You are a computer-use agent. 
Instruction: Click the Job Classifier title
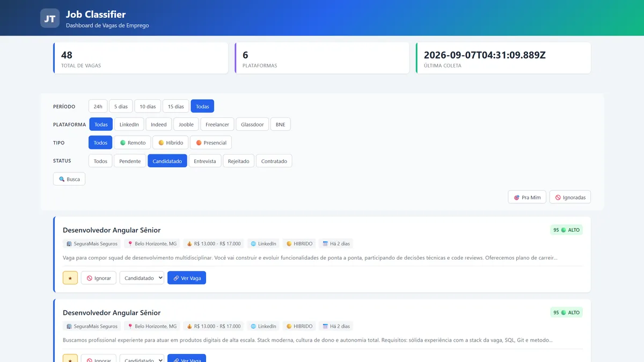click(x=96, y=14)
